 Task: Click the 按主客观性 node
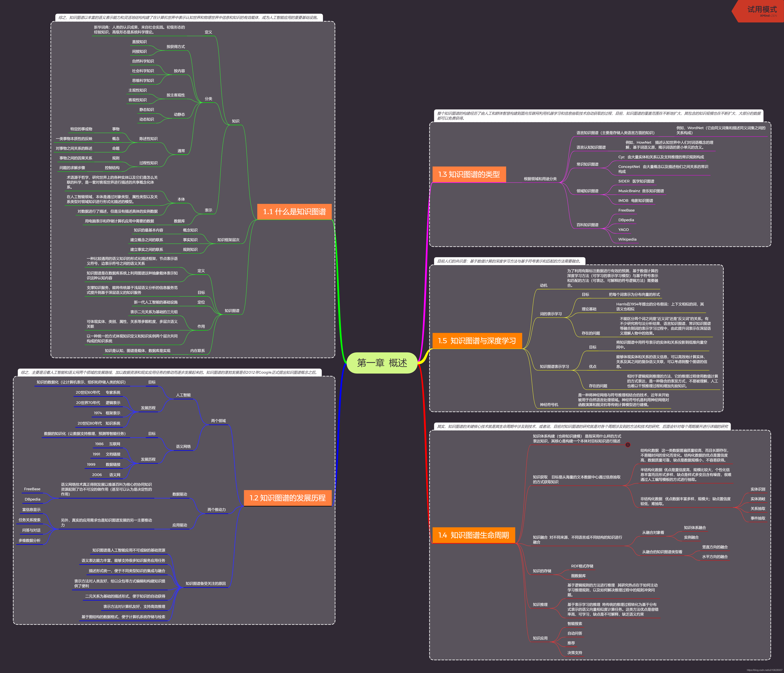176,95
